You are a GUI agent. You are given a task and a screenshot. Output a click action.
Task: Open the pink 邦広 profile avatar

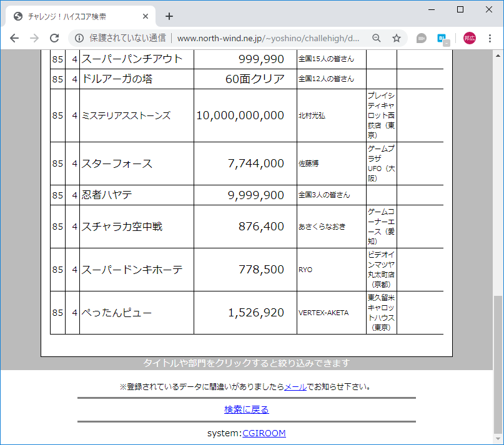469,38
